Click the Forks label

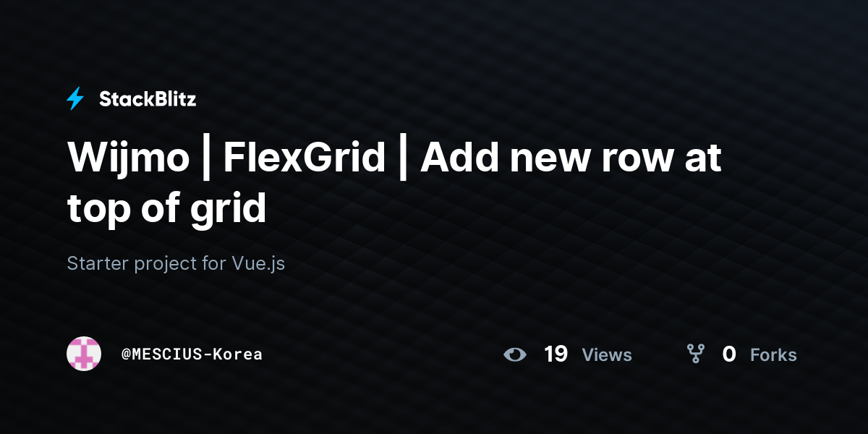click(x=773, y=355)
